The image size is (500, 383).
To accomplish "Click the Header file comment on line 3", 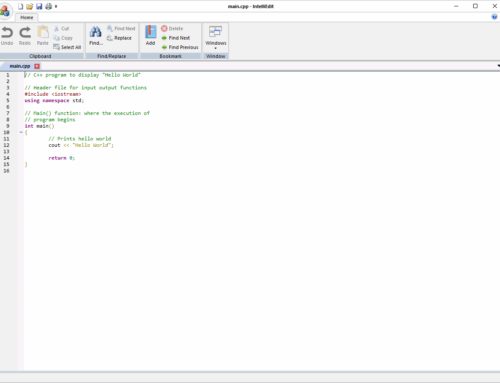I will (x=85, y=88).
